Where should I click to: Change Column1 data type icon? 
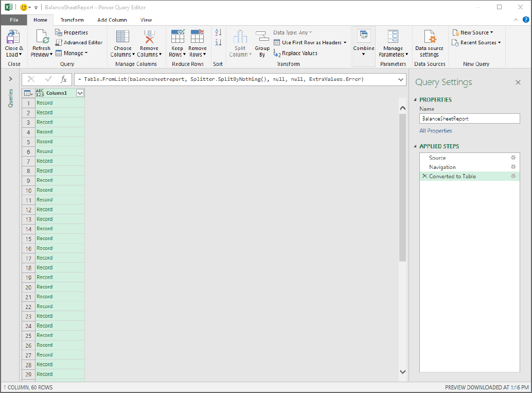[x=40, y=93]
